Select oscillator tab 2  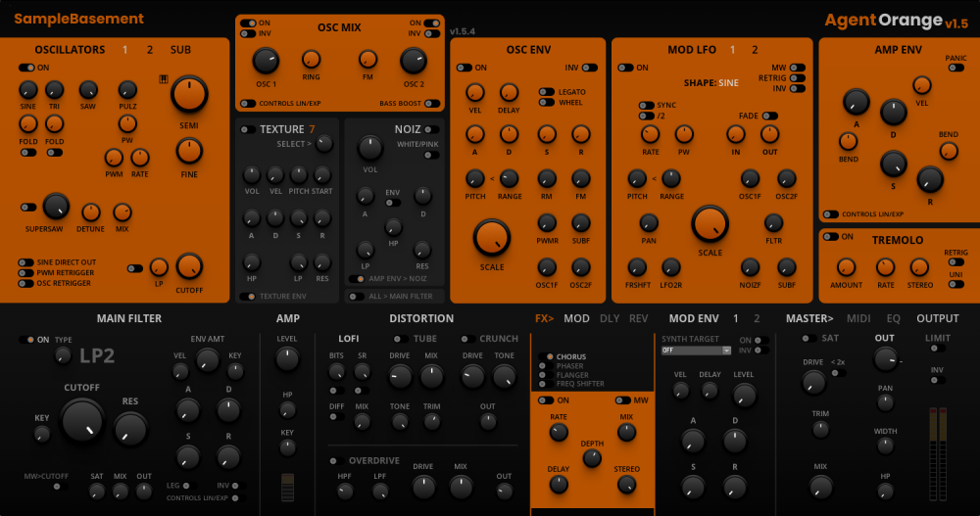pos(149,49)
